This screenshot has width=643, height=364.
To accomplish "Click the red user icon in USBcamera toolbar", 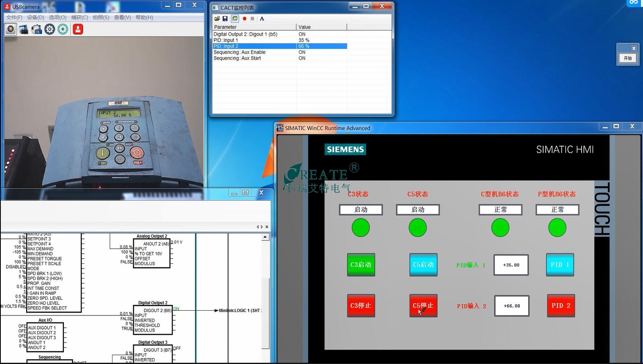I will pos(78,29).
